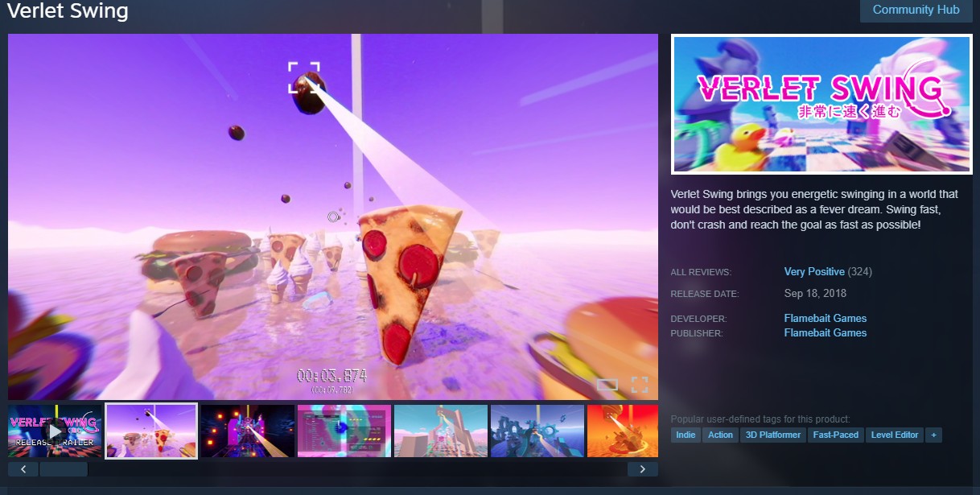This screenshot has width=980, height=495.
Task: Open the Community Hub
Action: [x=916, y=10]
